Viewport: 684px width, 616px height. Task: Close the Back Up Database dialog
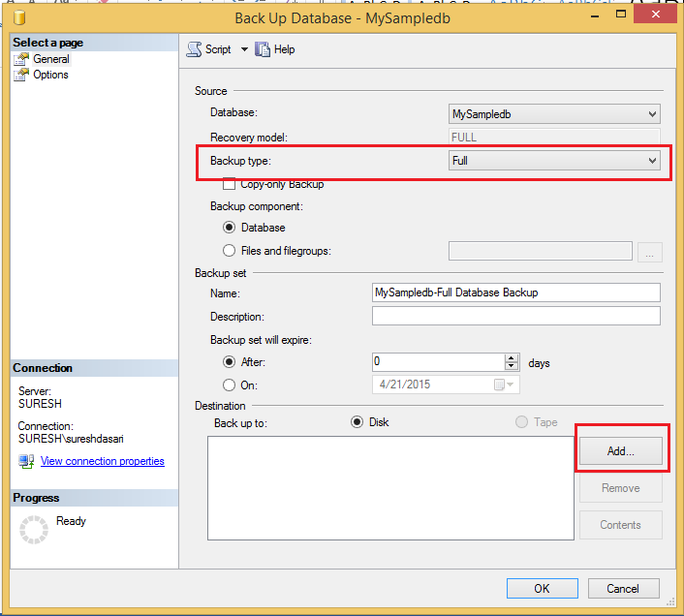655,14
